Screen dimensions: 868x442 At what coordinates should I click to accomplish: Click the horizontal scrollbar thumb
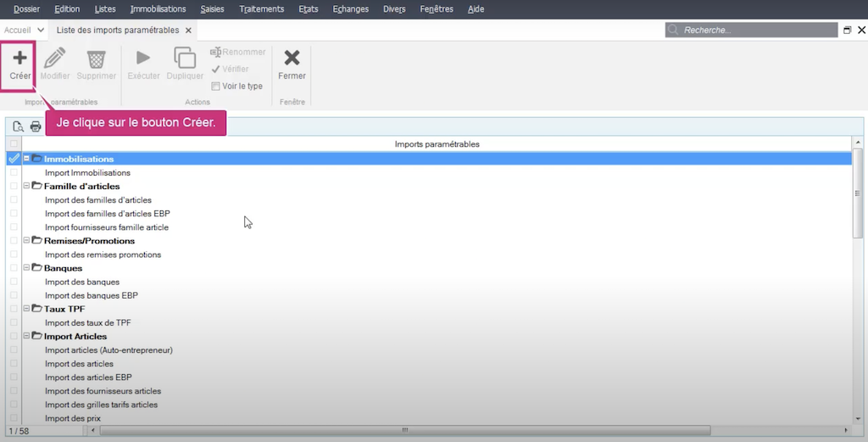point(404,430)
